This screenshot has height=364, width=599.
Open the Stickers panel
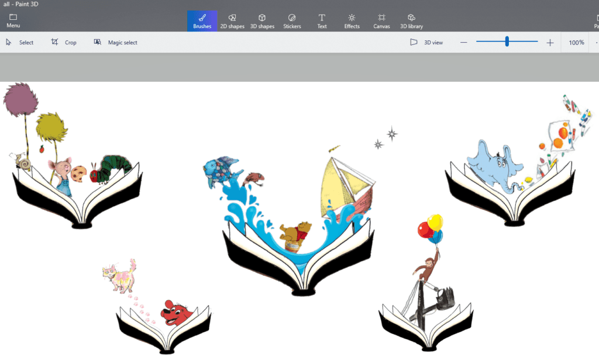pos(292,20)
